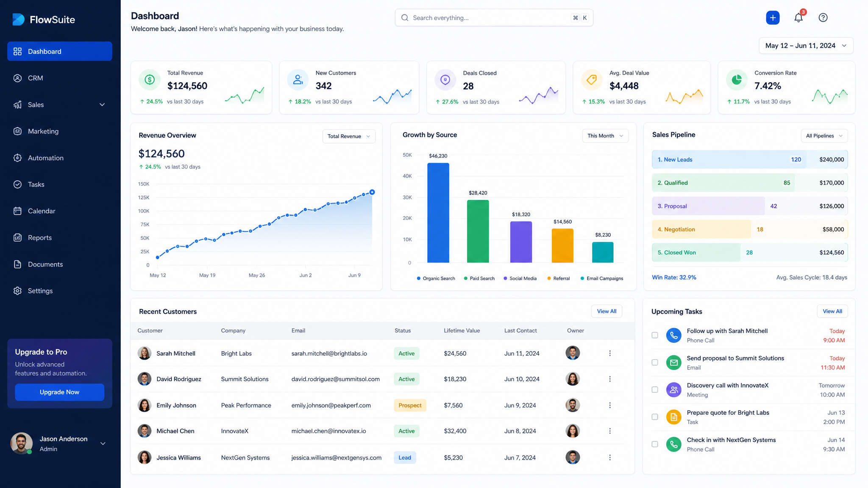The height and width of the screenshot is (488, 868).
Task: Open notifications bell with 3 badge
Action: point(798,17)
